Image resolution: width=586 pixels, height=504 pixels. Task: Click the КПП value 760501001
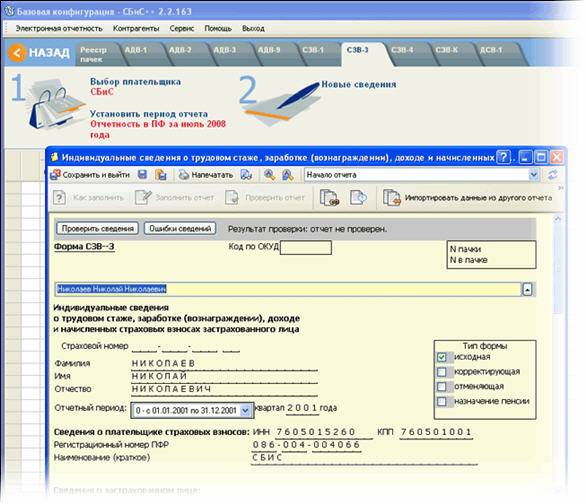tap(436, 432)
